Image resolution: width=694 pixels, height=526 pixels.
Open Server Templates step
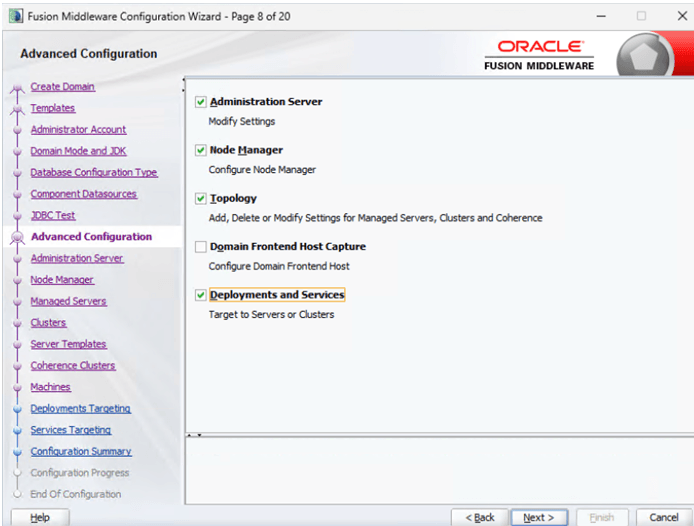[69, 344]
